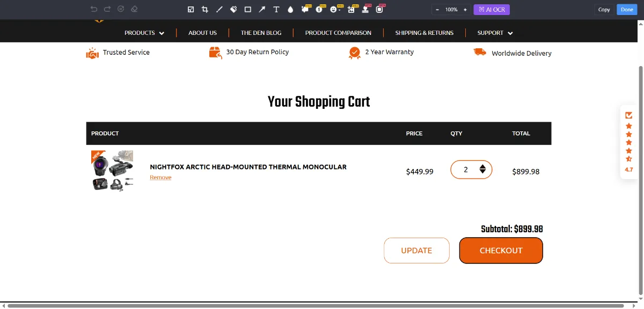Select the rectangle shape tool
Screen dimensions: 644x309
[x=248, y=9]
